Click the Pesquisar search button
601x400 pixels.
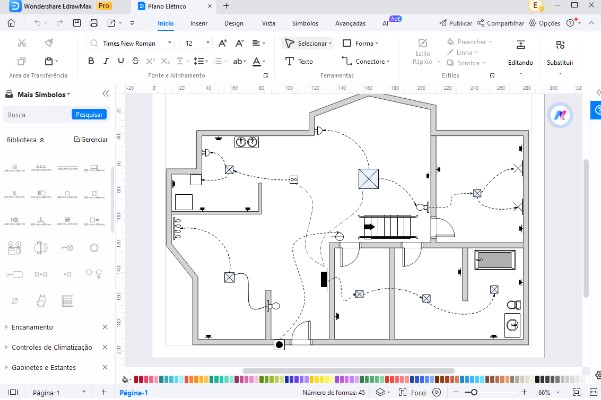coord(89,115)
